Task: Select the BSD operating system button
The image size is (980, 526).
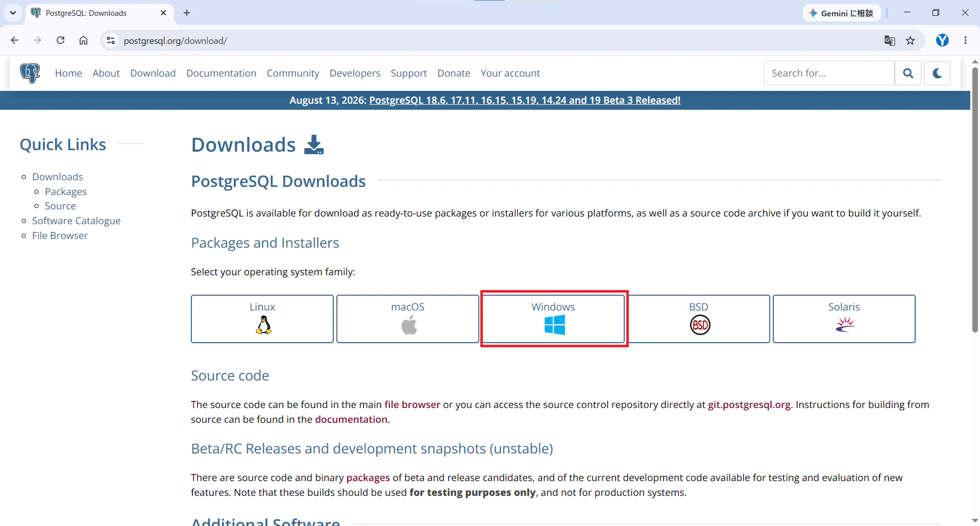Action: point(699,319)
